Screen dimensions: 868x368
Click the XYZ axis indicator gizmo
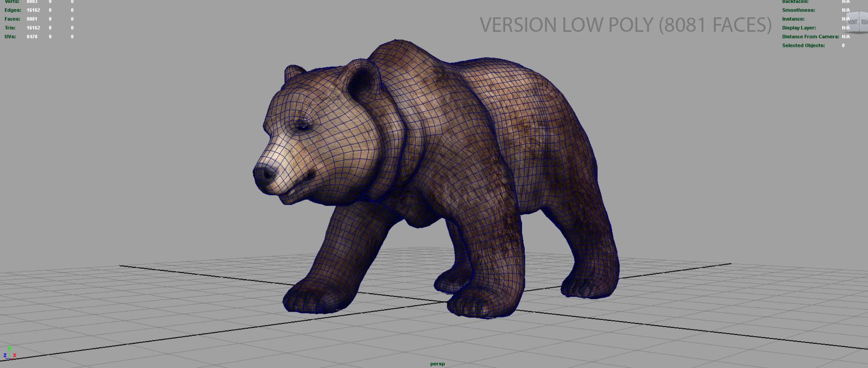[x=9, y=353]
